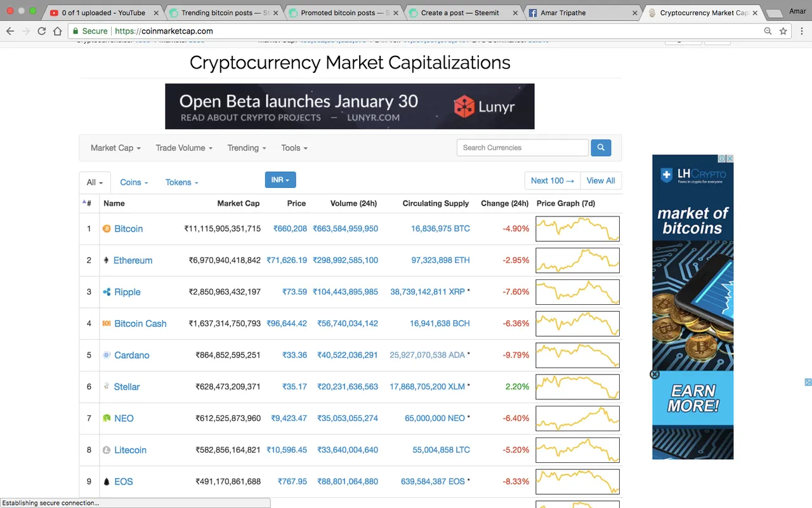
Task: Click the Search Currencies input field
Action: tap(523, 148)
